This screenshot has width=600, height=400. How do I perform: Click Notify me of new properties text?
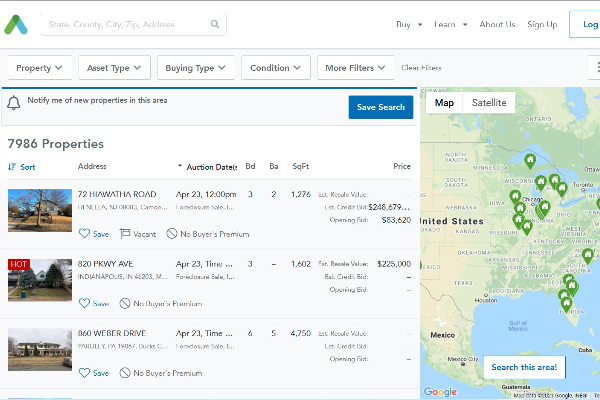point(97,100)
